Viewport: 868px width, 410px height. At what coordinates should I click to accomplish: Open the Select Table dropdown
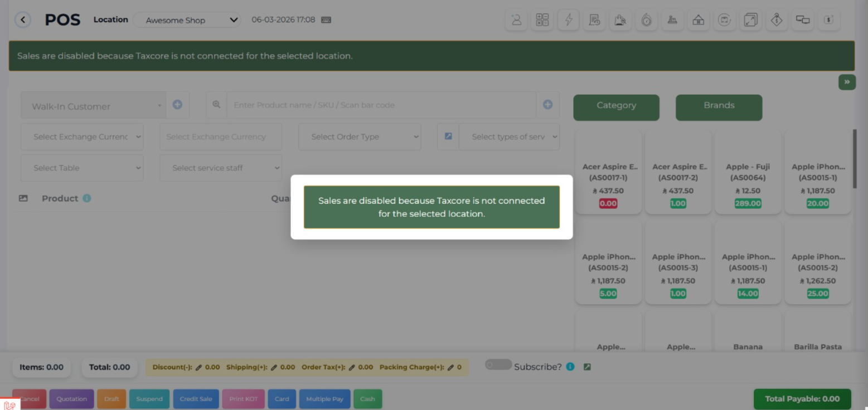(82, 168)
